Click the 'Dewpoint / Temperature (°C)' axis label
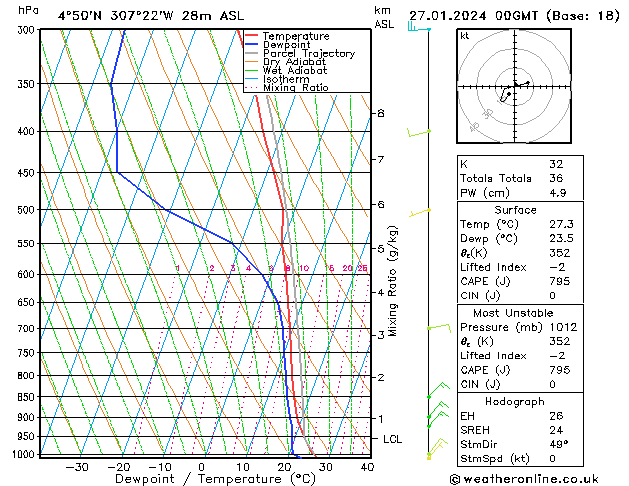This screenshot has width=629, height=486. (215, 479)
